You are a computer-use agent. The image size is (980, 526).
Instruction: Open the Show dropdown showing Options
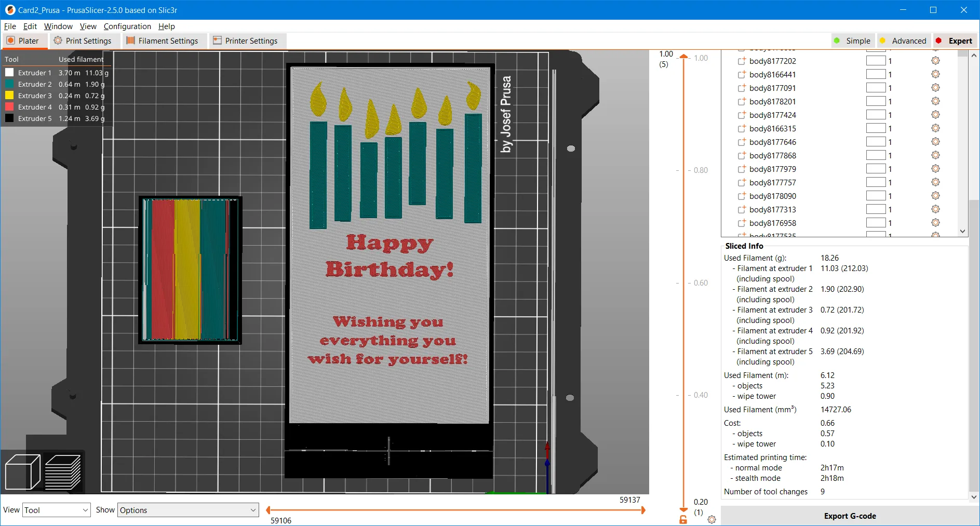pos(188,509)
